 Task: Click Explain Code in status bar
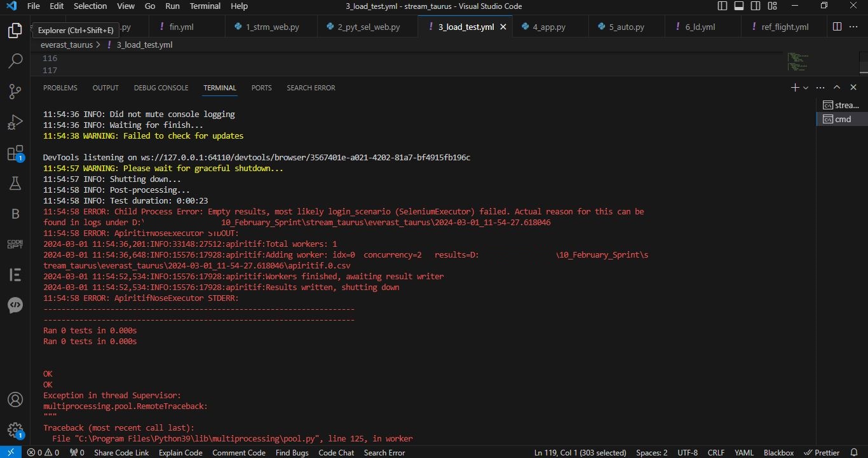point(180,452)
